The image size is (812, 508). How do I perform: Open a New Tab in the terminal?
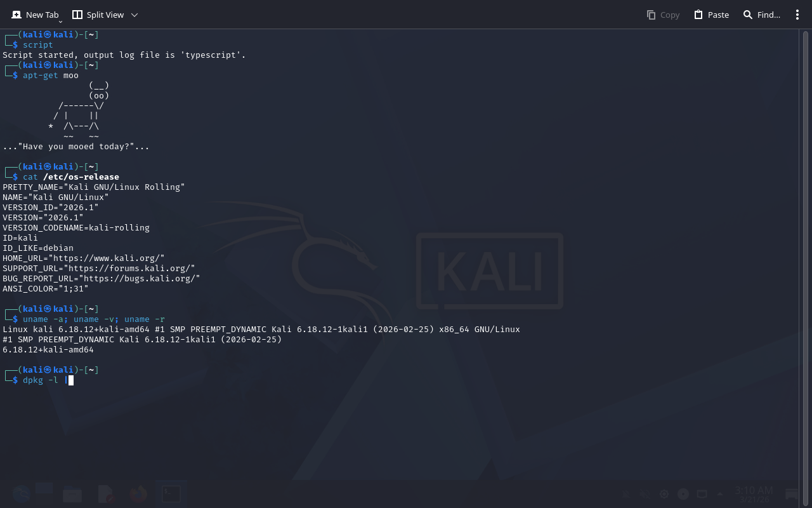pos(35,15)
